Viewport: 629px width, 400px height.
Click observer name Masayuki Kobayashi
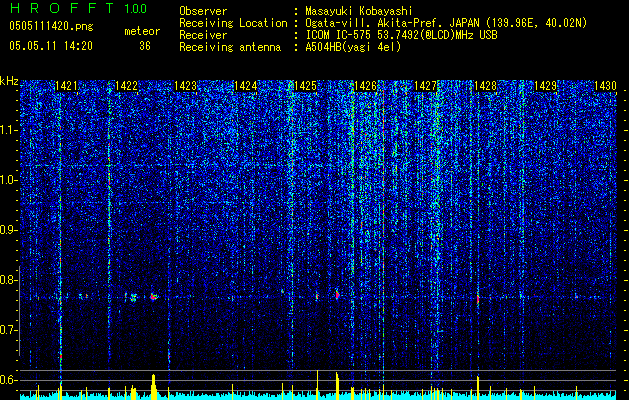tap(359, 11)
